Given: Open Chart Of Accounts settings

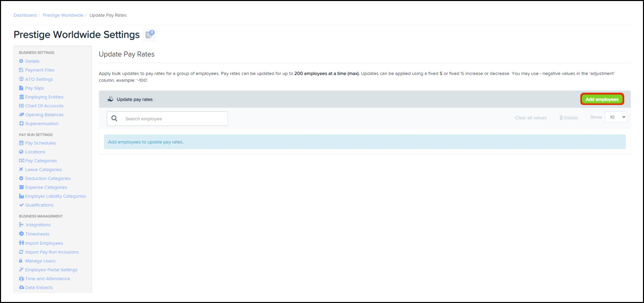Looking at the screenshot, I should (x=44, y=106).
